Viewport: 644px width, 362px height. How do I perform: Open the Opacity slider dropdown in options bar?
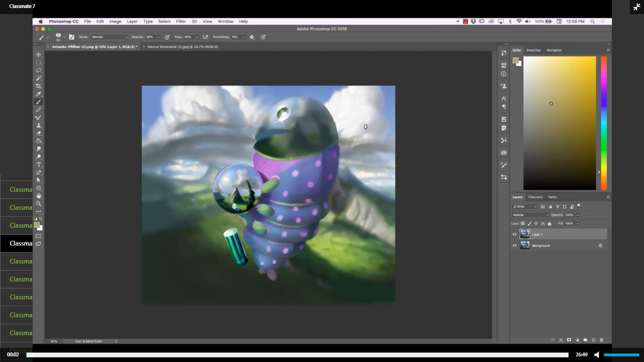158,37
